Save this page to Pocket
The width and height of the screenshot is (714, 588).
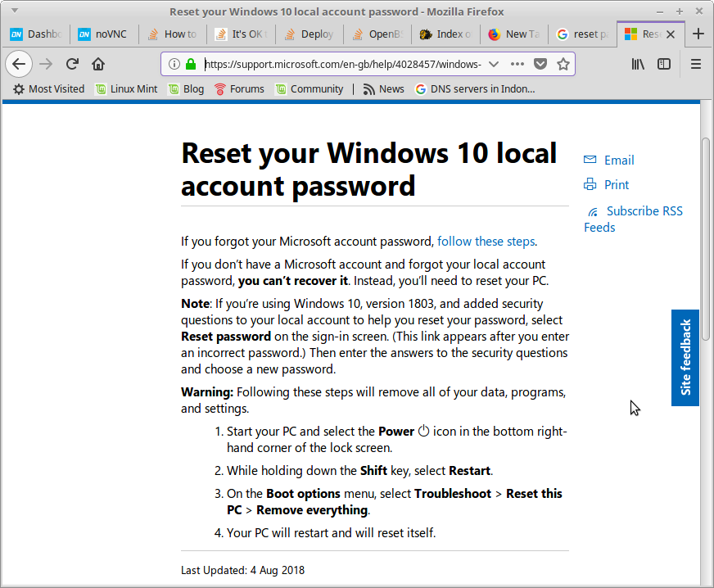[x=540, y=64]
